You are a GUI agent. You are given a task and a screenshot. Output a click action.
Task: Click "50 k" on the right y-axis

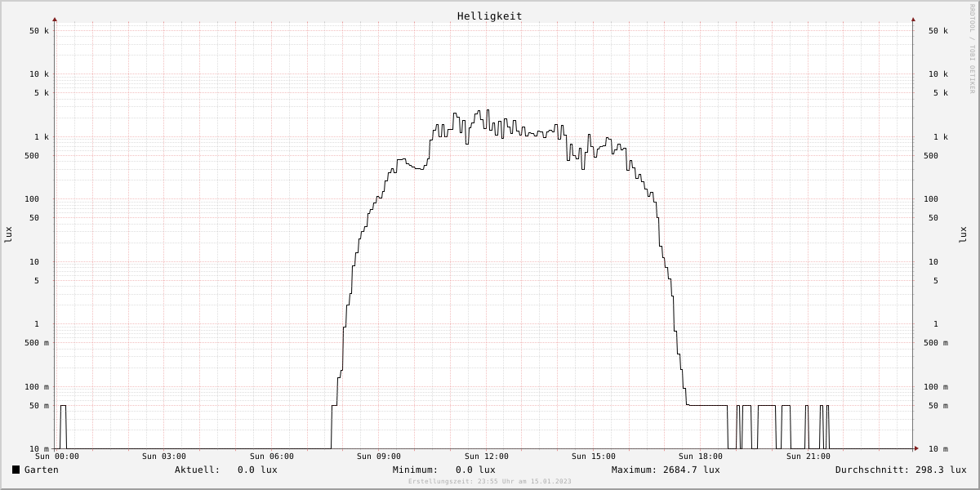(938, 31)
